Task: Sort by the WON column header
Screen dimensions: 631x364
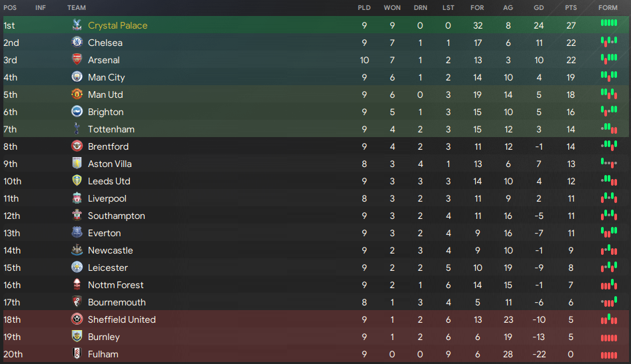Action: (x=392, y=7)
